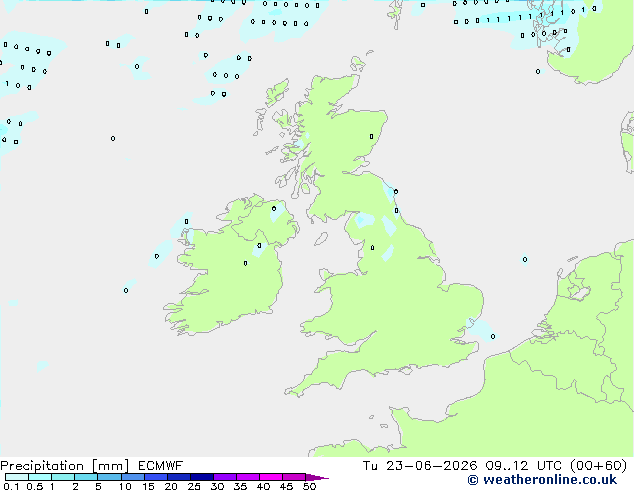Click the legend value '10'
The height and width of the screenshot is (490, 634).
point(125,486)
